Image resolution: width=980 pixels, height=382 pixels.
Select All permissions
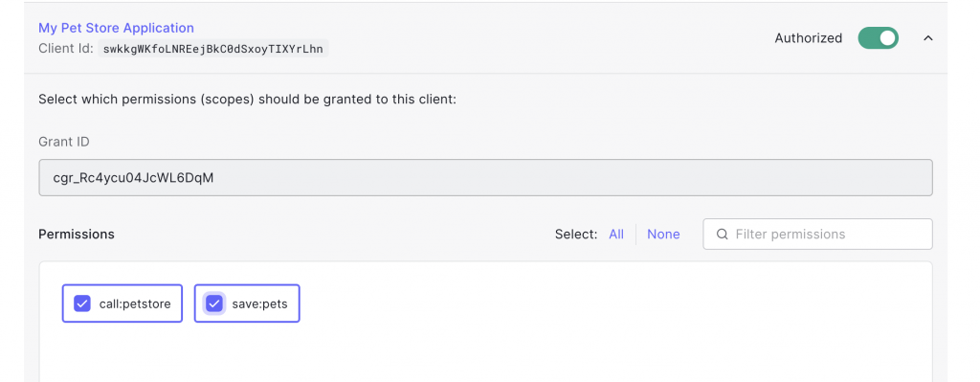point(616,235)
